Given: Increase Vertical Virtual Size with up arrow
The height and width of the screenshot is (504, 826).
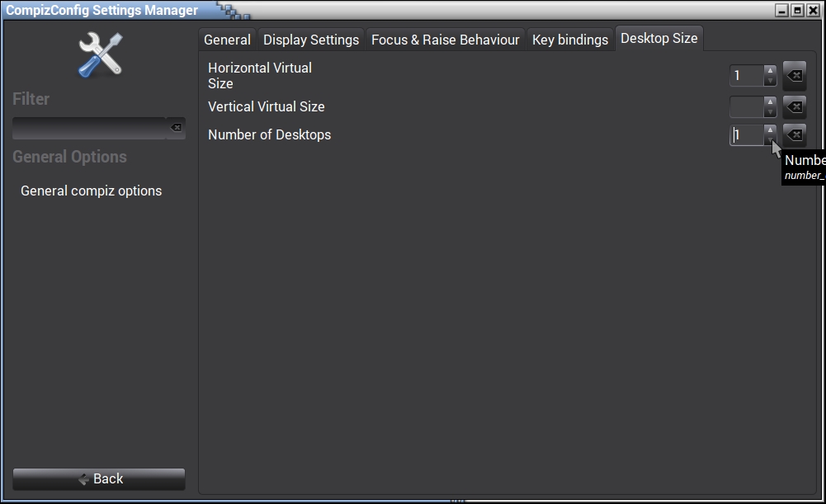Looking at the screenshot, I should click(x=770, y=101).
